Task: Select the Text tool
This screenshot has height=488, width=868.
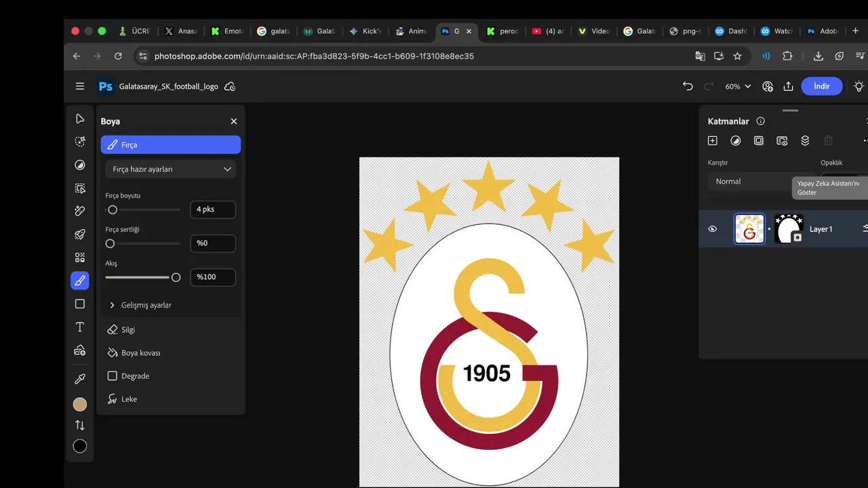Action: (x=80, y=327)
